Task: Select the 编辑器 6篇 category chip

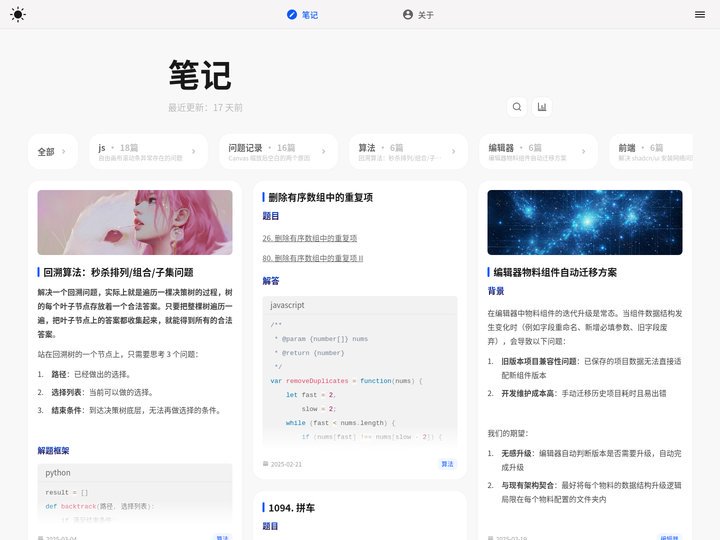Action: [538, 152]
